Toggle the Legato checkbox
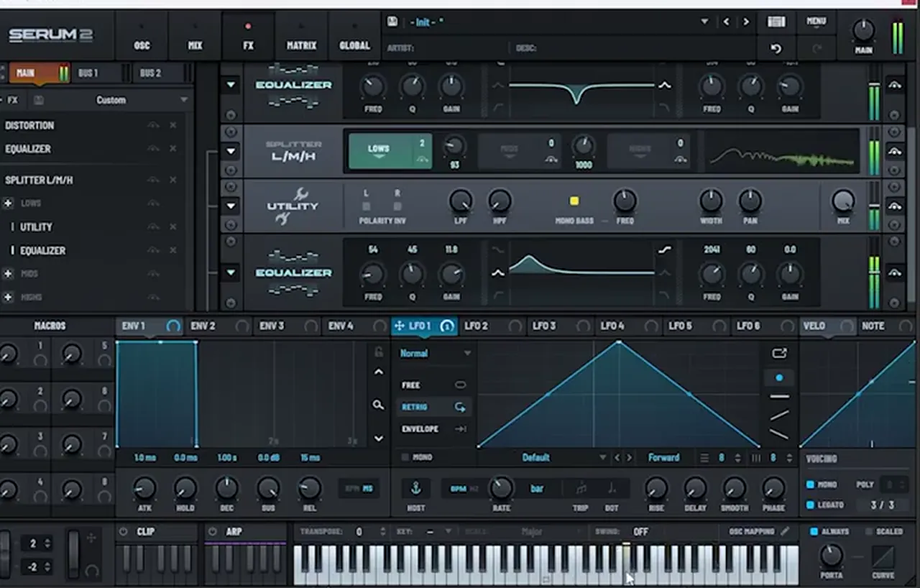The height and width of the screenshot is (588, 920). pos(810,505)
